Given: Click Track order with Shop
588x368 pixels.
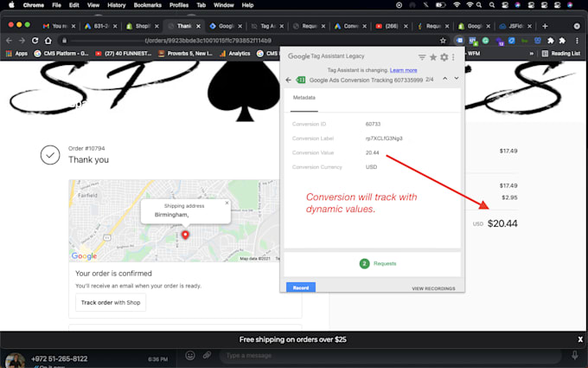Looking at the screenshot, I should [111, 303].
